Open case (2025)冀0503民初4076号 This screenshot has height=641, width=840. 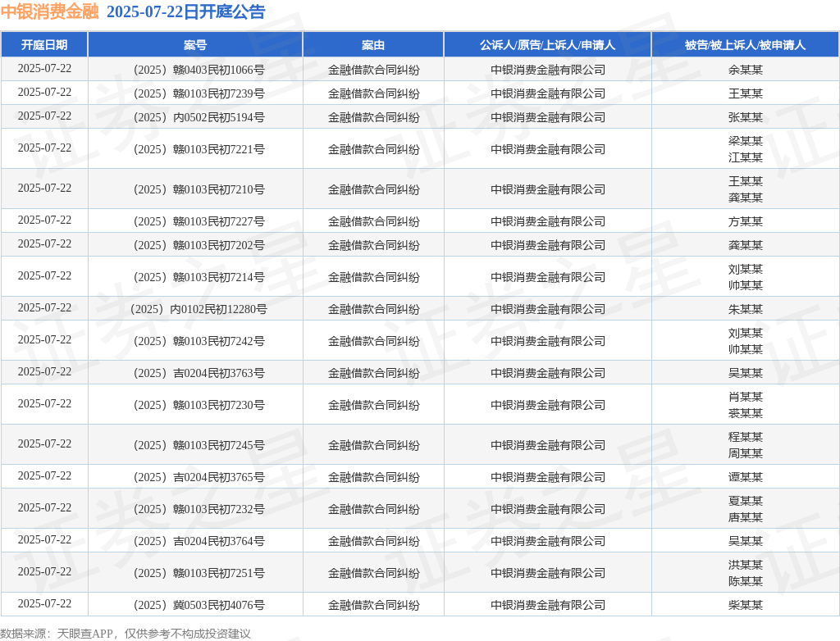tap(195, 605)
